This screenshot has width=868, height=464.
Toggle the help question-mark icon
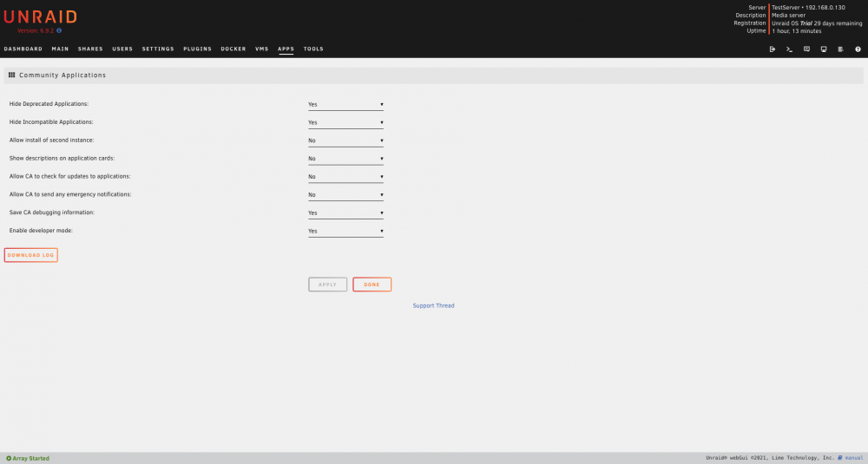858,49
